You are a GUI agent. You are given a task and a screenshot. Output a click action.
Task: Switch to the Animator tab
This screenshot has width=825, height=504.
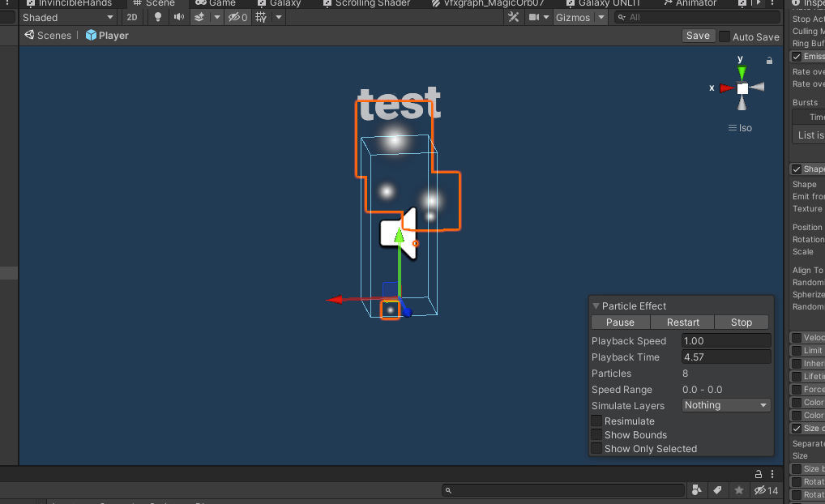coord(696,3)
